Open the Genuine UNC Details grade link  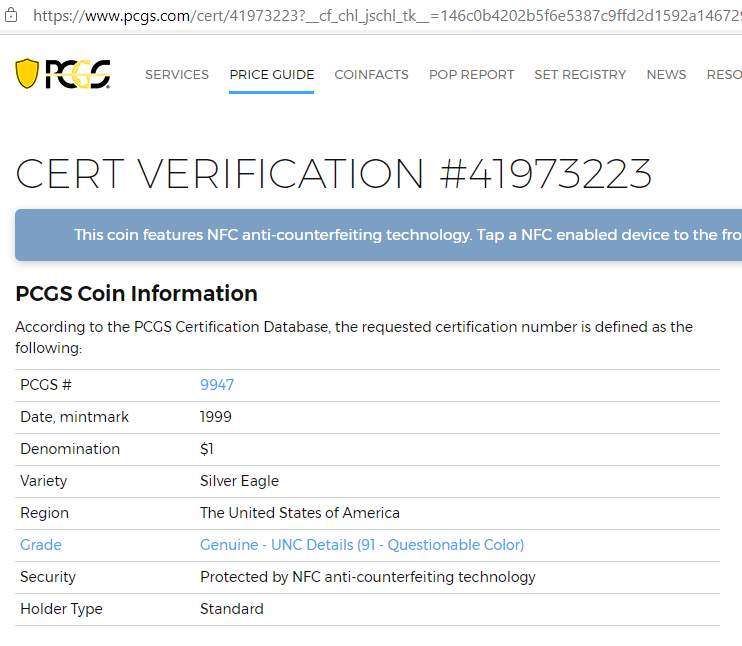coord(362,545)
